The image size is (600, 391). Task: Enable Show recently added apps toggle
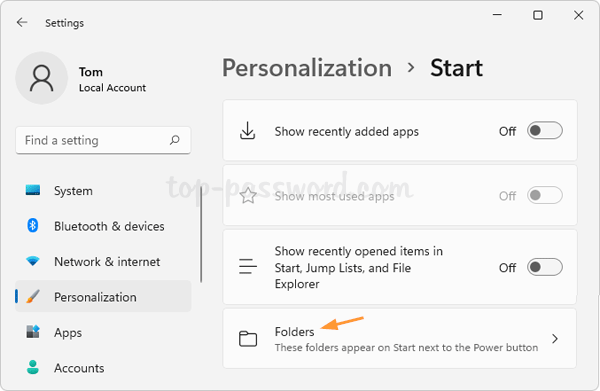(545, 131)
